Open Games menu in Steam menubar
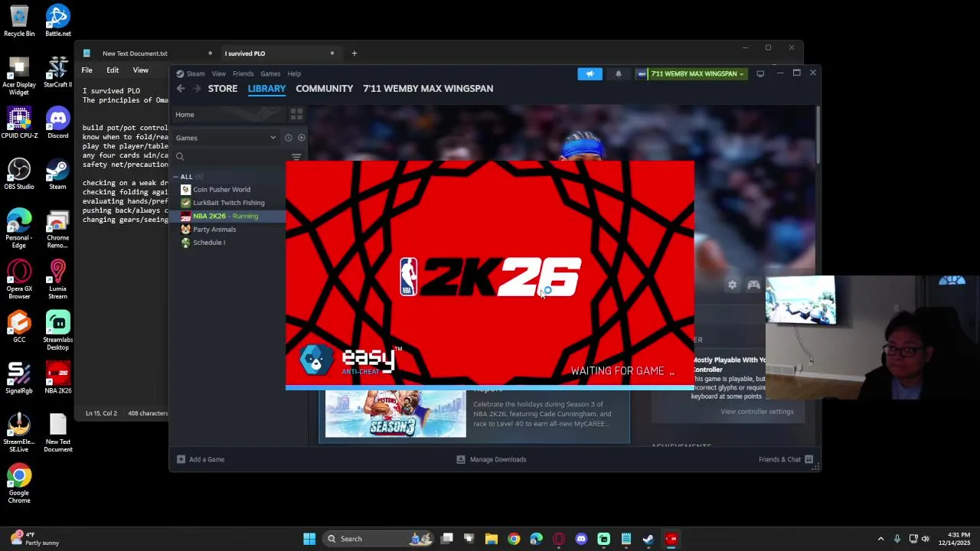Image resolution: width=980 pixels, height=551 pixels. (270, 73)
